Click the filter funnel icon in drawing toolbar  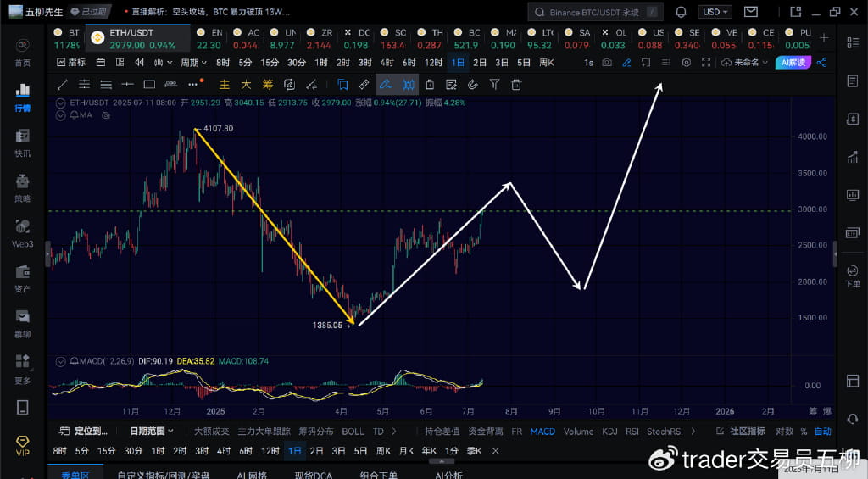click(x=494, y=84)
